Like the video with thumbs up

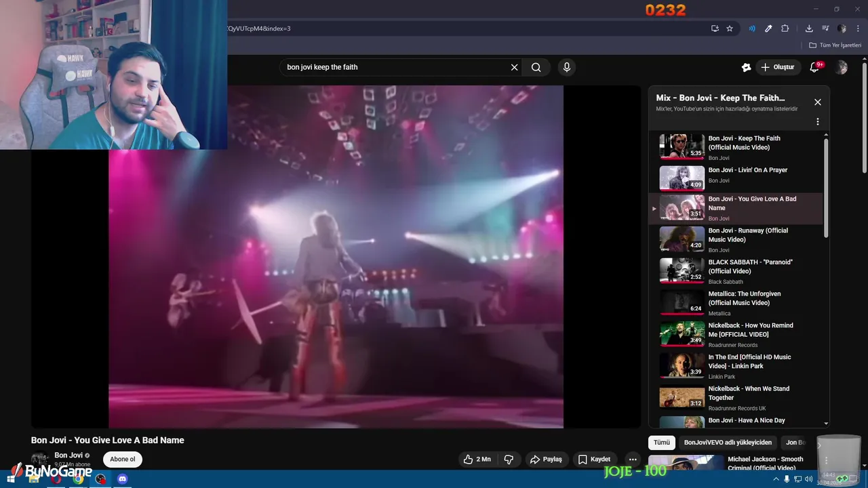point(477,460)
